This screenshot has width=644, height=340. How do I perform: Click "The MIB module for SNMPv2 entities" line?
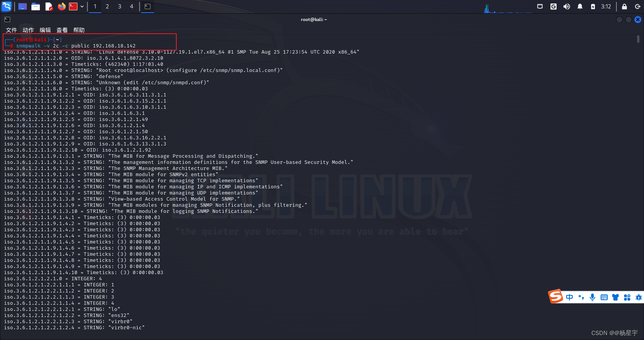point(111,175)
